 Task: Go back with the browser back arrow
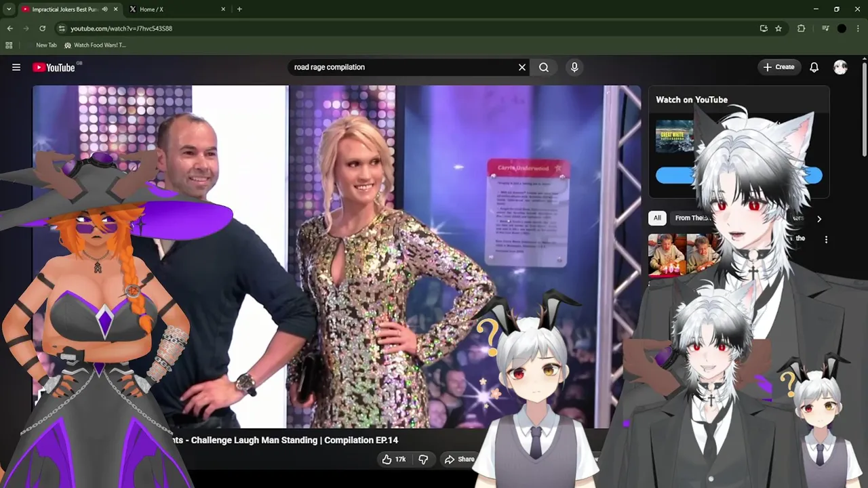point(9,28)
